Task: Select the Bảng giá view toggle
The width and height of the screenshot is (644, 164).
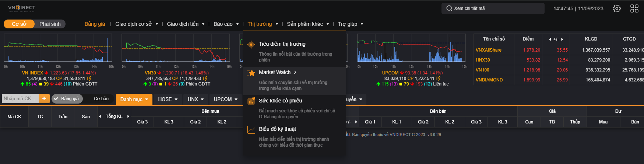Action: (x=67, y=99)
